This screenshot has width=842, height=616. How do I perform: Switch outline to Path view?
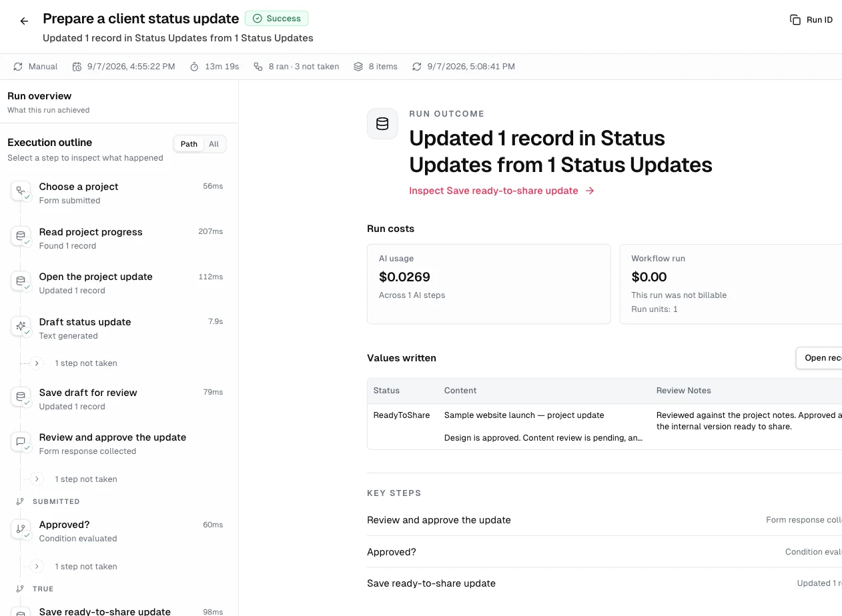tap(189, 144)
